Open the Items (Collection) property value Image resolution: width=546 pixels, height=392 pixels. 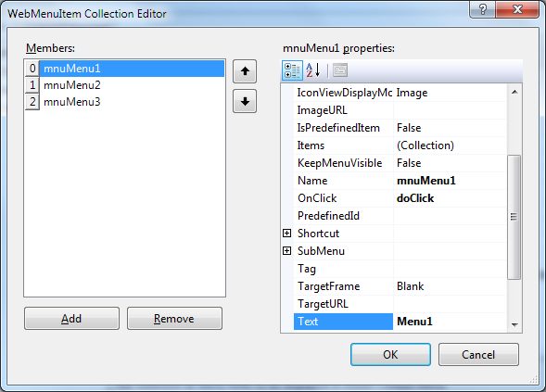tap(450, 145)
